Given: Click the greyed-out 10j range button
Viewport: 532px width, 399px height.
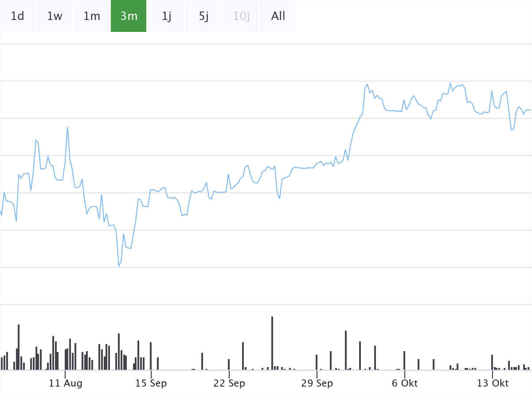Looking at the screenshot, I should (x=241, y=16).
